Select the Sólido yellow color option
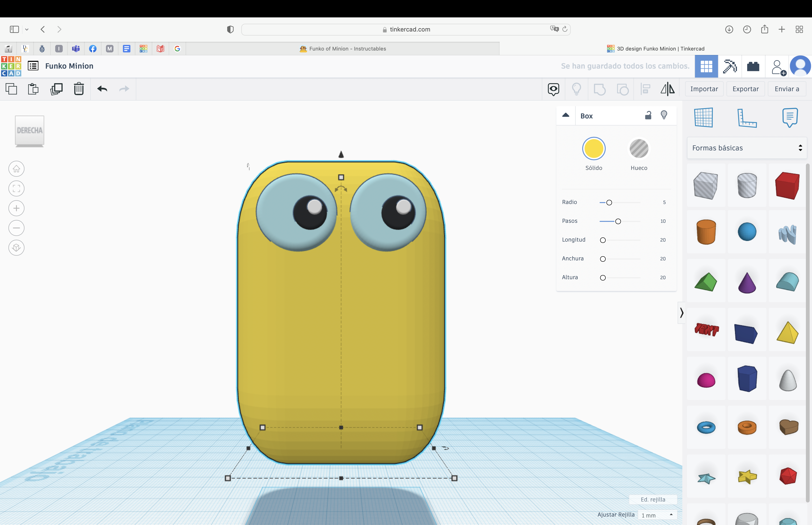The image size is (812, 525). (593, 149)
